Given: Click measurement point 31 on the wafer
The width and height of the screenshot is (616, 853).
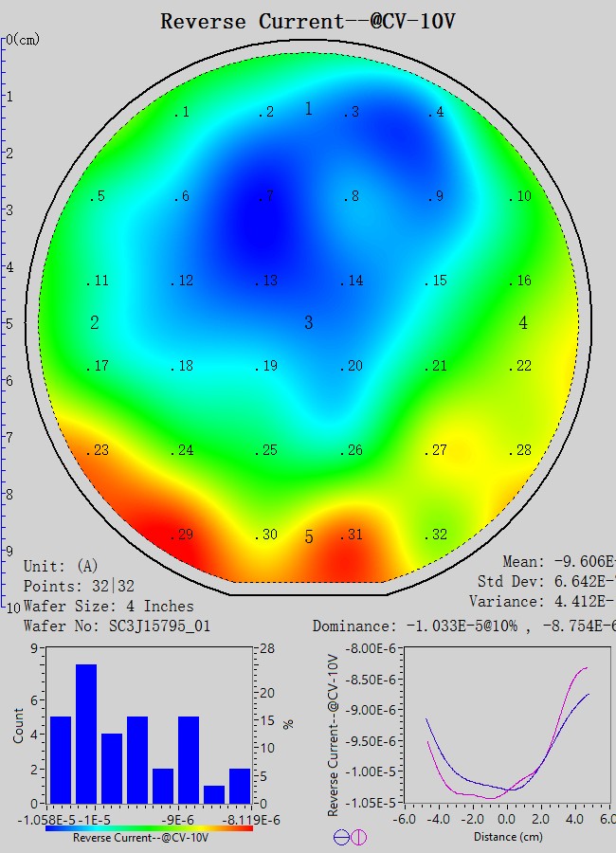Looking at the screenshot, I should (351, 535).
